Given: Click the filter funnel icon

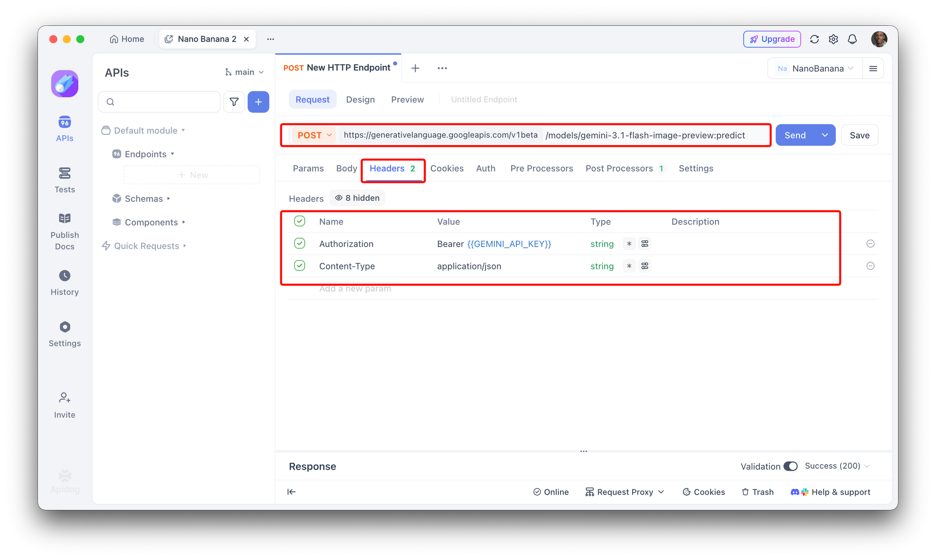Looking at the screenshot, I should click(x=234, y=102).
